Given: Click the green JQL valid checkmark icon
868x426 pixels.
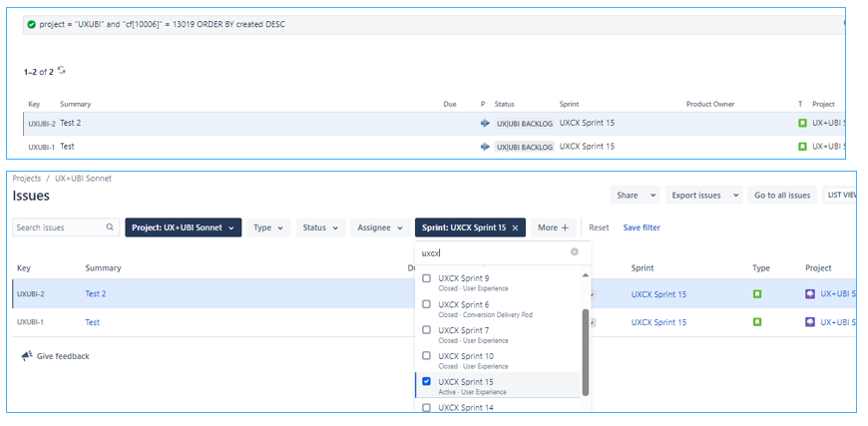Looking at the screenshot, I should click(x=32, y=25).
